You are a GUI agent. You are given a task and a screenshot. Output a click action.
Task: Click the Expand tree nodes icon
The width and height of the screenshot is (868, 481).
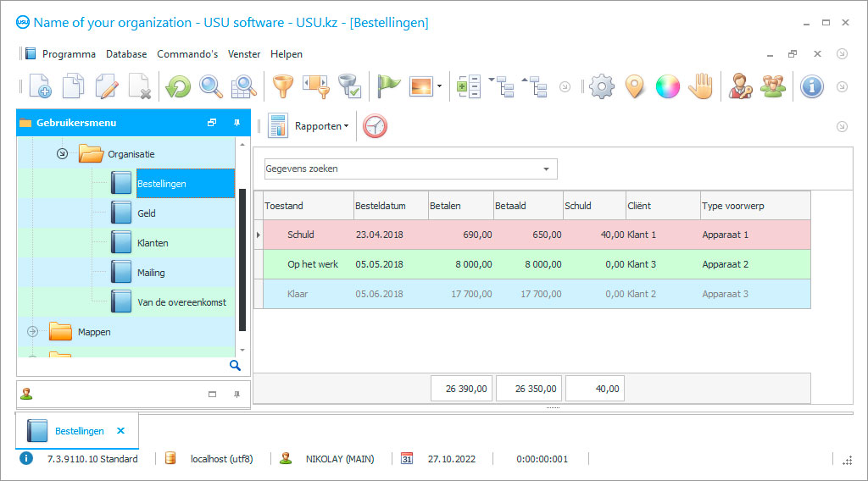pos(502,86)
